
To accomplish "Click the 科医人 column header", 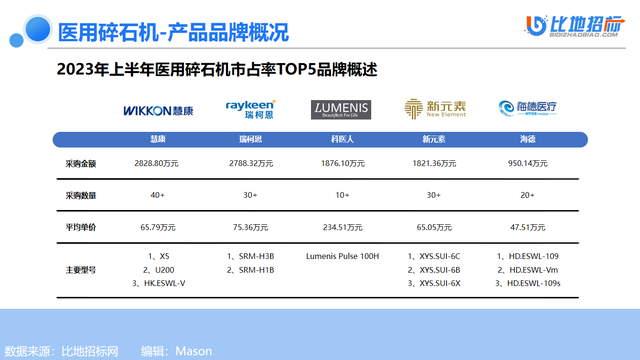I will point(342,140).
